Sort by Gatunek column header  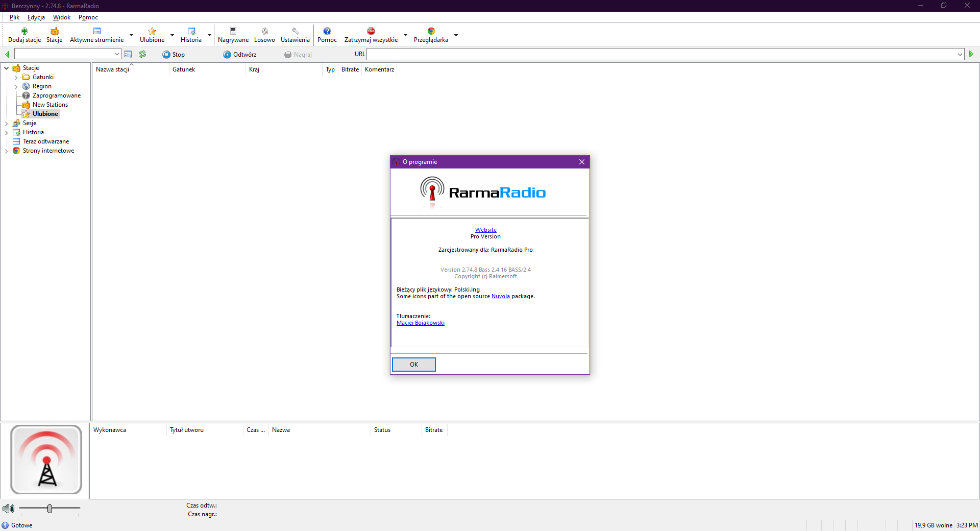click(207, 69)
